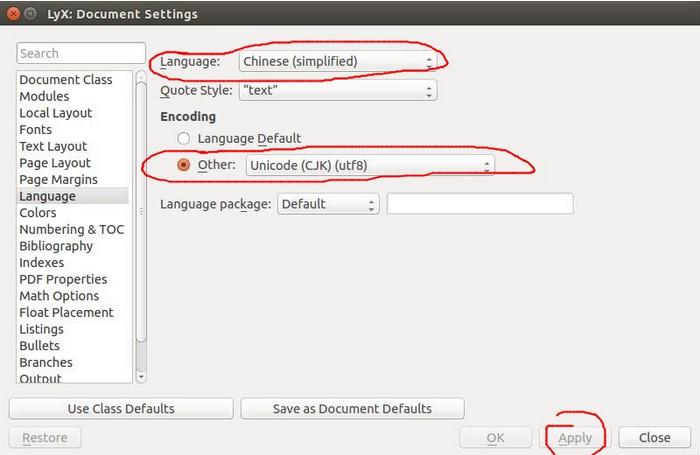Select Branches in the list
Viewport: 700px width, 455px height.
[46, 362]
